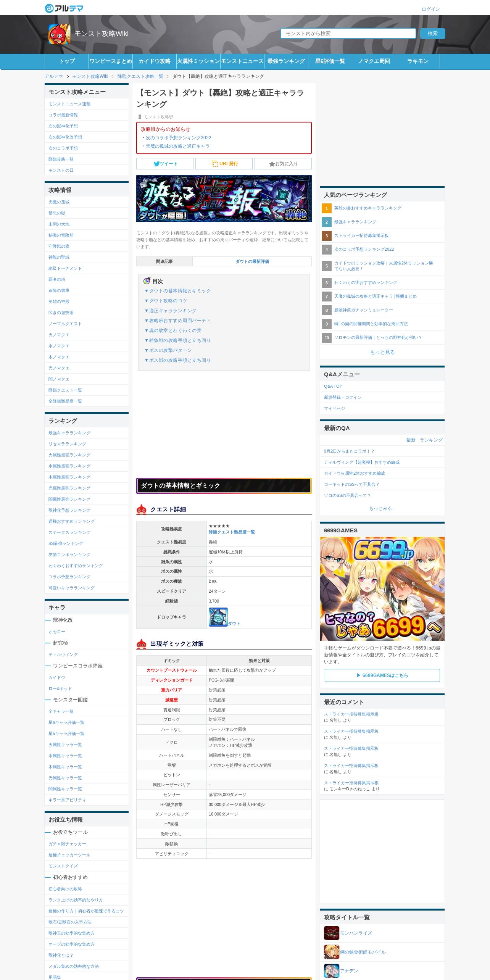This screenshot has height=980, width=490.
Task: Open 最強キャラランキング in sidebar ranking
Action: [x=69, y=433]
